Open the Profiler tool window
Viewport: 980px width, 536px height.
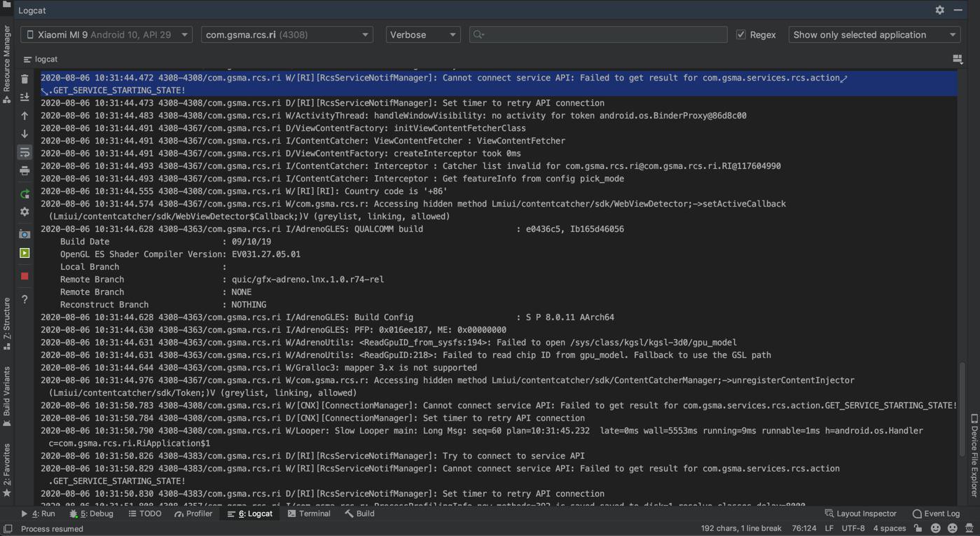(x=193, y=514)
